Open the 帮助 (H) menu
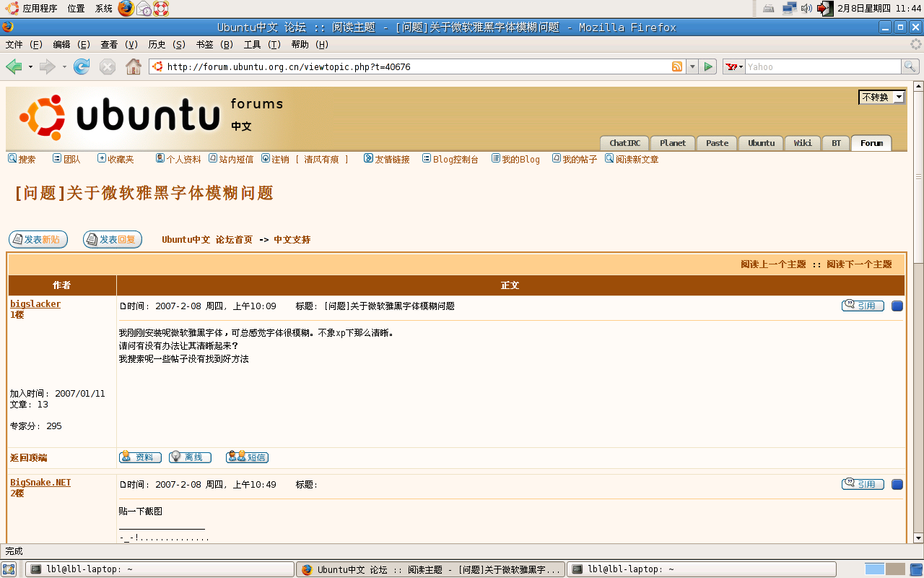 coord(310,44)
